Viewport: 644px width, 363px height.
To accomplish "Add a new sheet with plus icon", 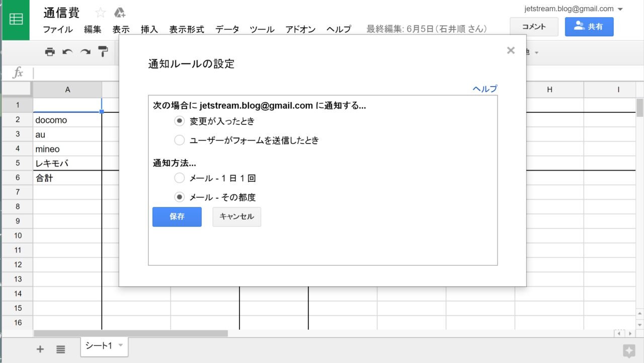I will pyautogui.click(x=40, y=349).
